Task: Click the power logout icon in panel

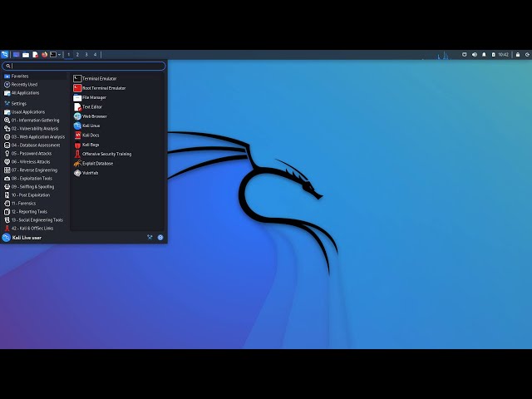Action: click(528, 55)
